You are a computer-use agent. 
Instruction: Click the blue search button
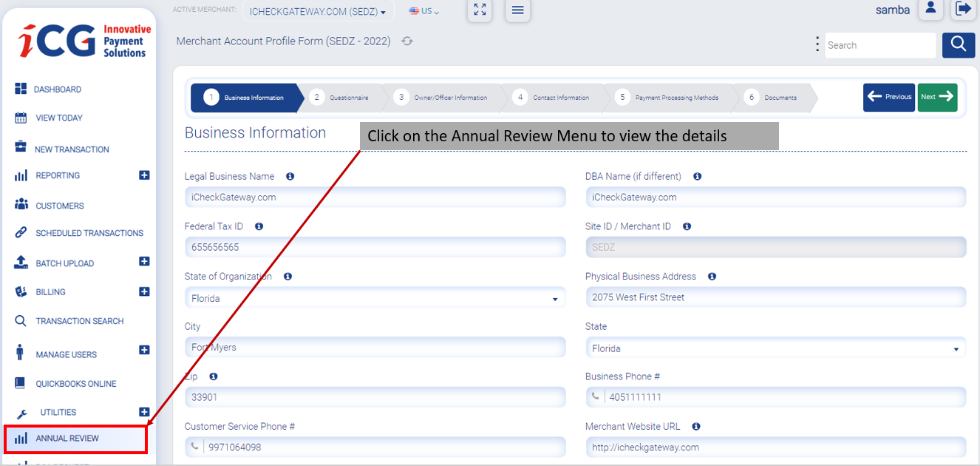point(959,45)
